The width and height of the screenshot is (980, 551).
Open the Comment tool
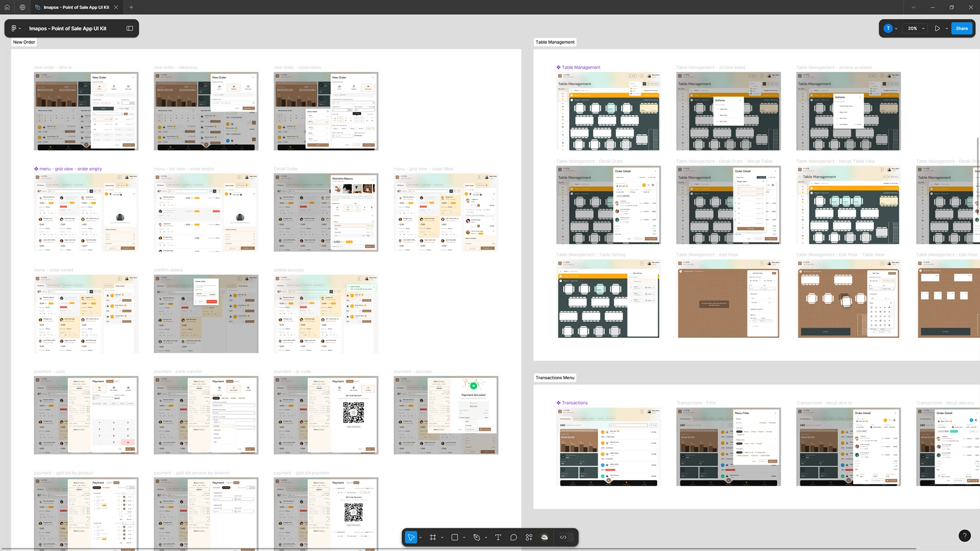coord(513,537)
